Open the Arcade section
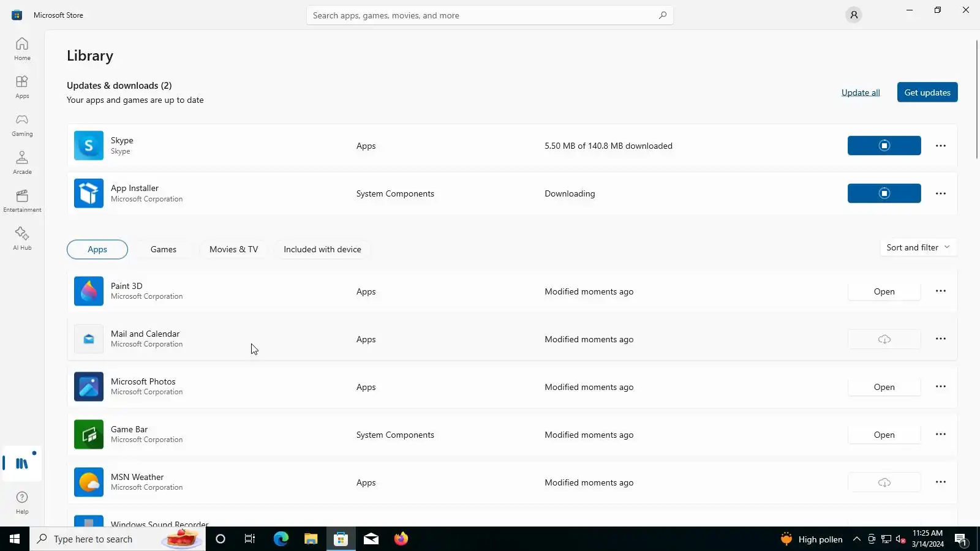 [22, 163]
